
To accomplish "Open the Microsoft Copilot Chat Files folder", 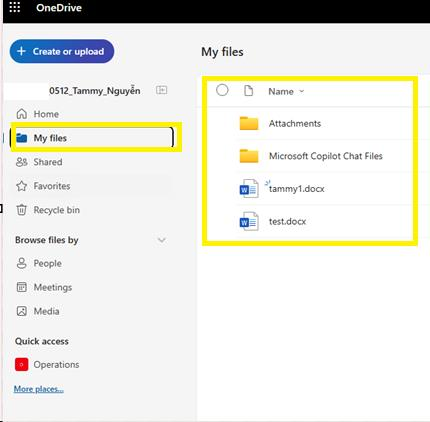I will (x=326, y=156).
